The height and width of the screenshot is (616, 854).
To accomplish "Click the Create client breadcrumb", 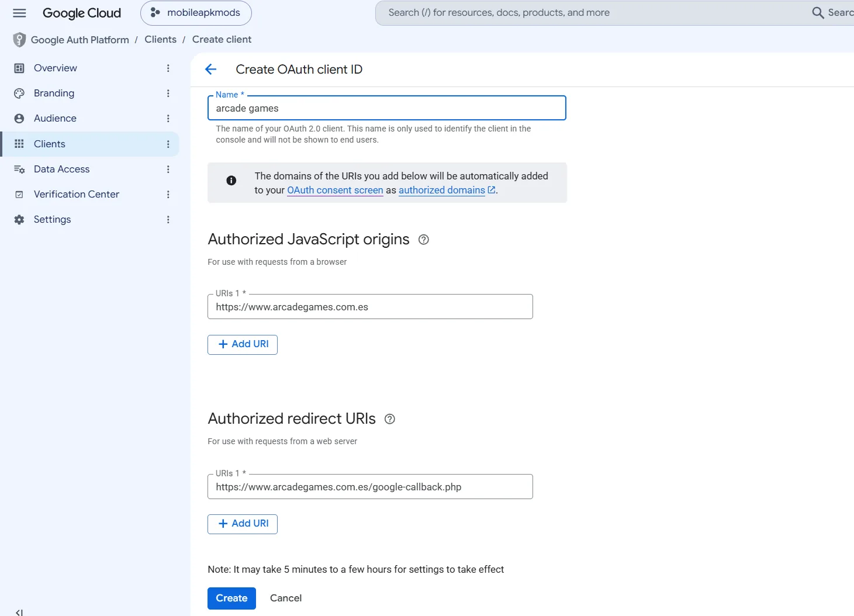I will (x=222, y=39).
